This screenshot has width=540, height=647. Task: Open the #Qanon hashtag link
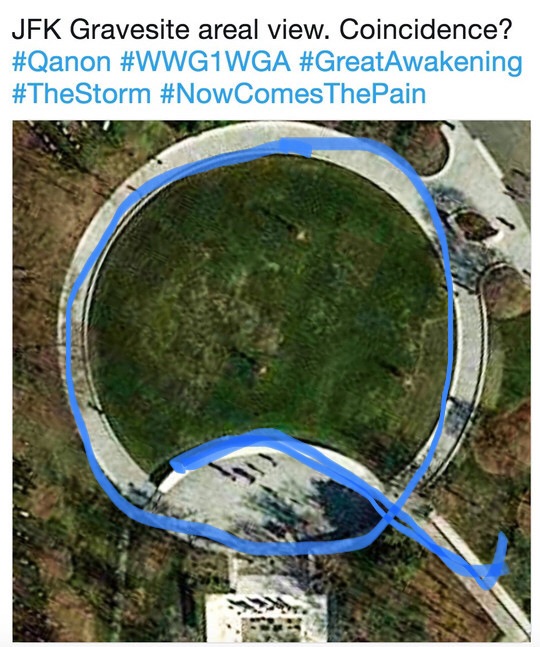[61, 62]
